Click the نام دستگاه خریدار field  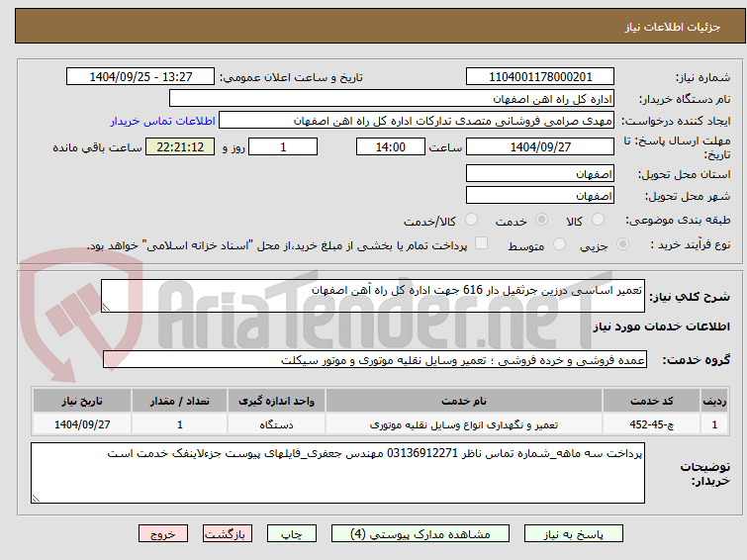[x=392, y=99]
